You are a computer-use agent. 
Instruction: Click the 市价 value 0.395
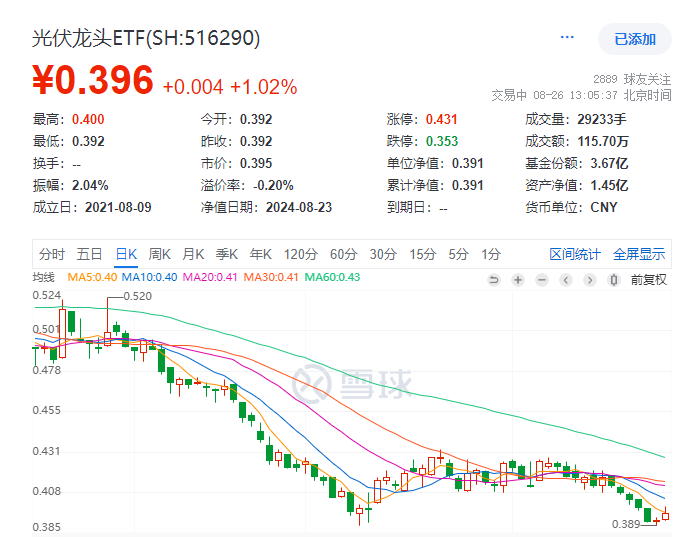pos(256,163)
